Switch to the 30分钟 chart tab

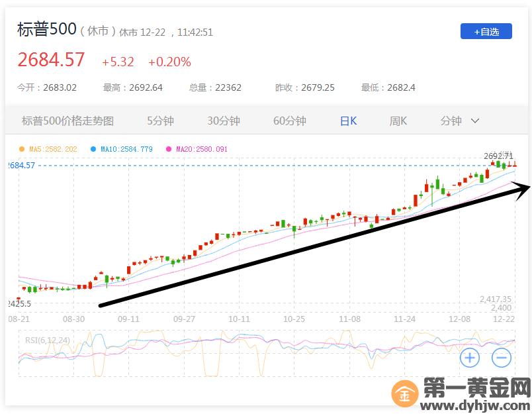pos(223,121)
